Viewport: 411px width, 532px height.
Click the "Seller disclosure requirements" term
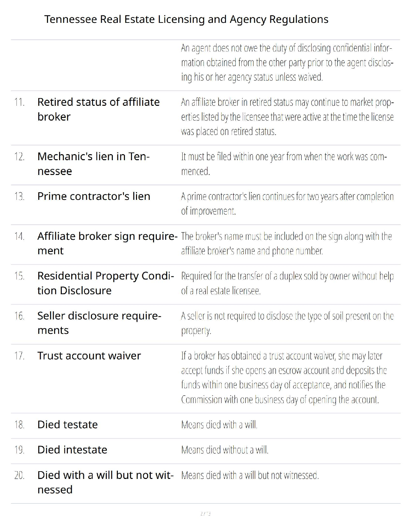click(x=99, y=323)
